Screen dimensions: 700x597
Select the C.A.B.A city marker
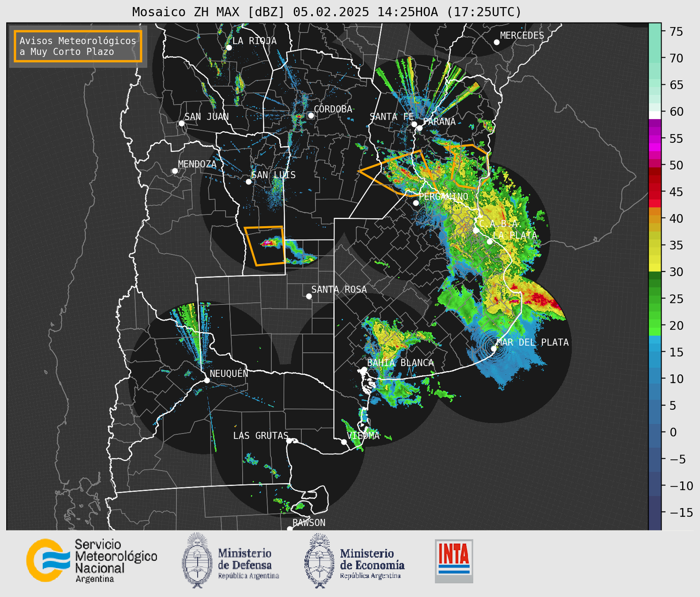[476, 230]
